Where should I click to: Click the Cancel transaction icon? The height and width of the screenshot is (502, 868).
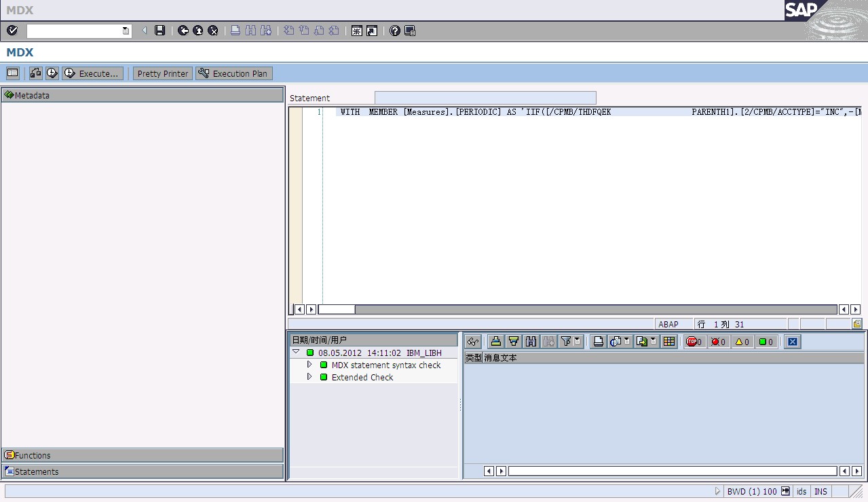point(213,31)
